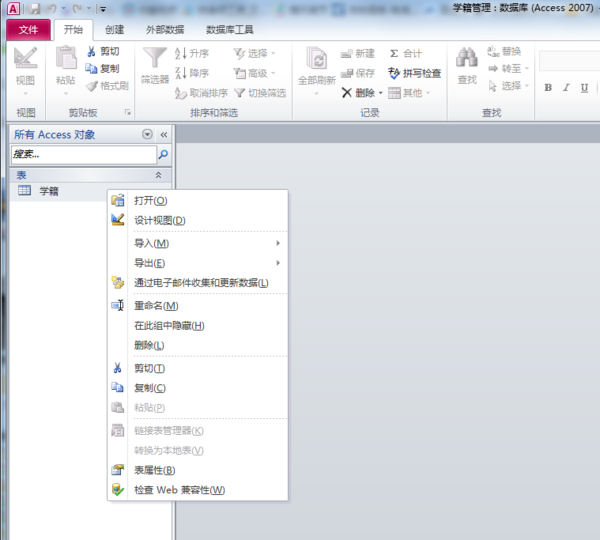The image size is (600, 540).
Task: Choose 剪切(T) from context menu
Action: click(198, 368)
